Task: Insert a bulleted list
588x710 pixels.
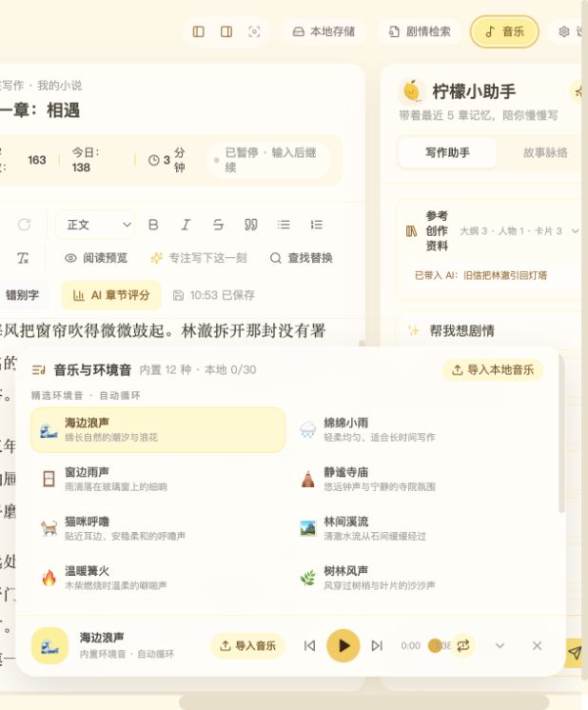Action: (x=284, y=225)
